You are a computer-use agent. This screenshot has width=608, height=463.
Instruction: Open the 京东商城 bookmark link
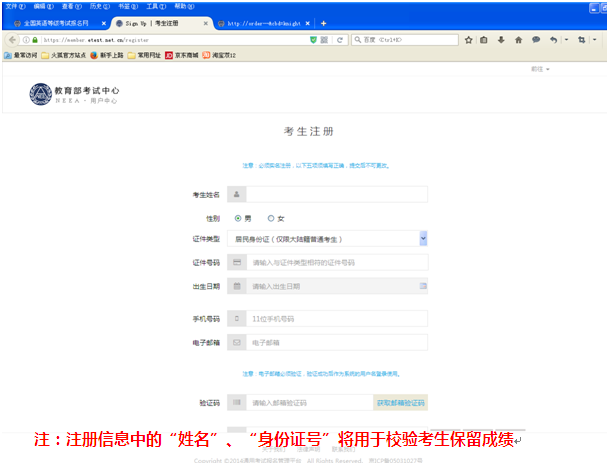(181, 55)
